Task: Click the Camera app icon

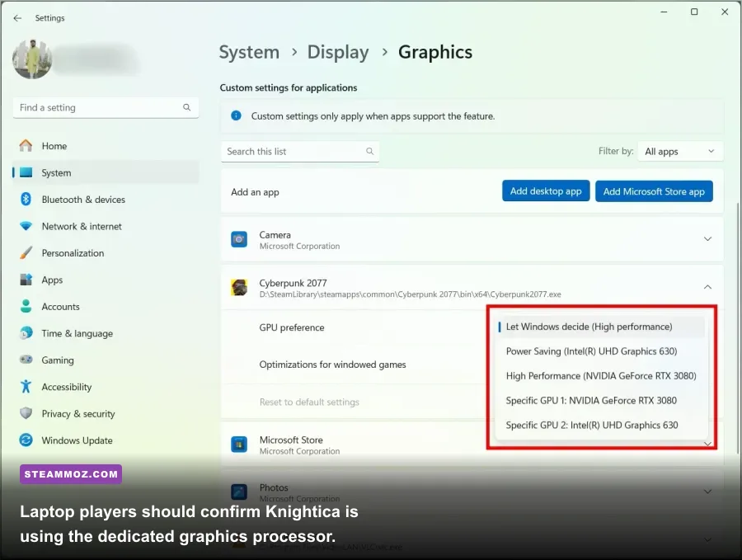Action: coord(239,239)
